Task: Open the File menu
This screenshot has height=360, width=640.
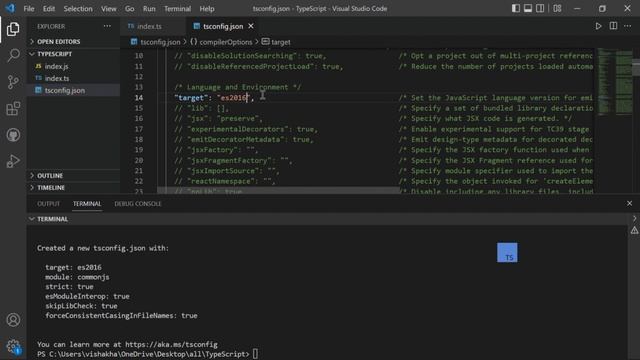Action: coord(29,9)
